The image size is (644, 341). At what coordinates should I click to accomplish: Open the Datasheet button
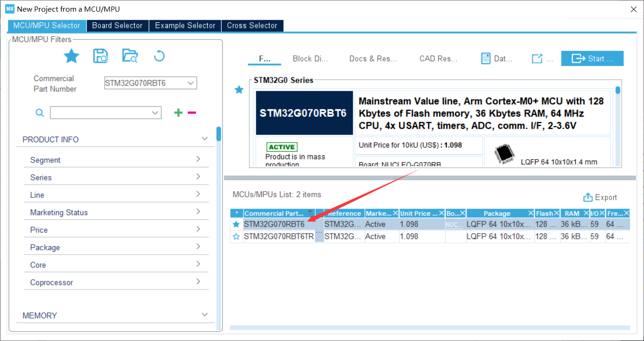coord(497,59)
